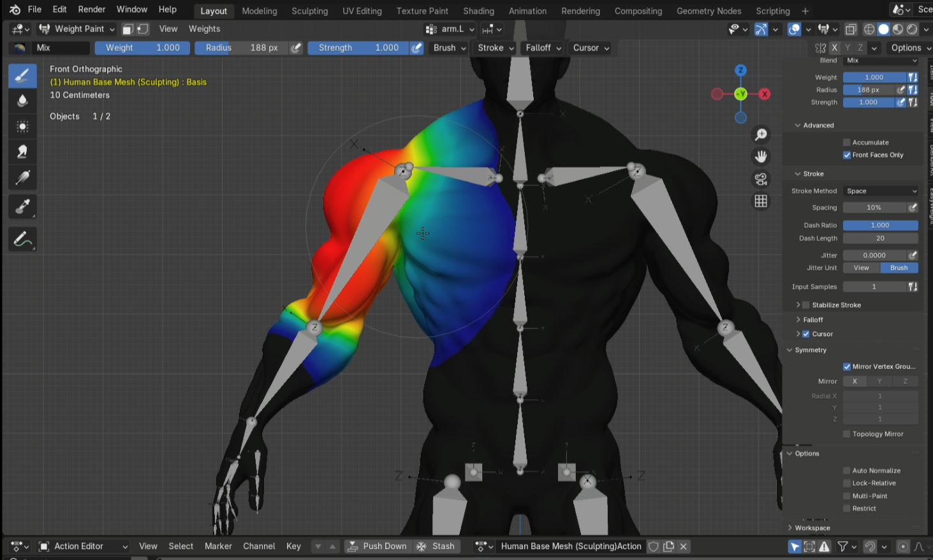Screen dimensions: 933x560
Task: Switch to Wireframe viewport shading
Action: point(869,29)
